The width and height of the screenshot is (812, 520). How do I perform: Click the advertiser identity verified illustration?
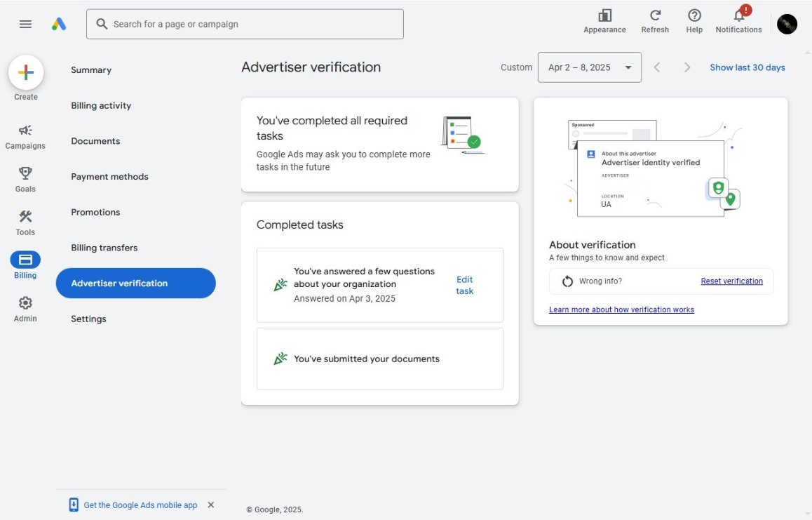tap(654, 168)
